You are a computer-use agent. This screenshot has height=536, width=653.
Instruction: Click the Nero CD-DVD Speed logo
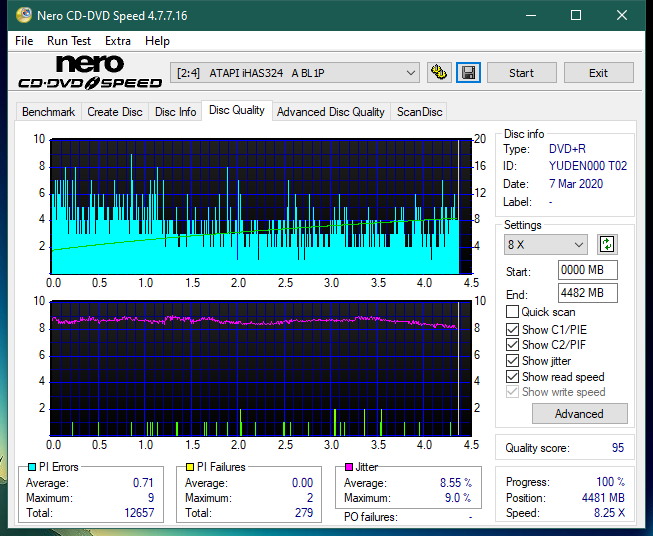(x=90, y=73)
